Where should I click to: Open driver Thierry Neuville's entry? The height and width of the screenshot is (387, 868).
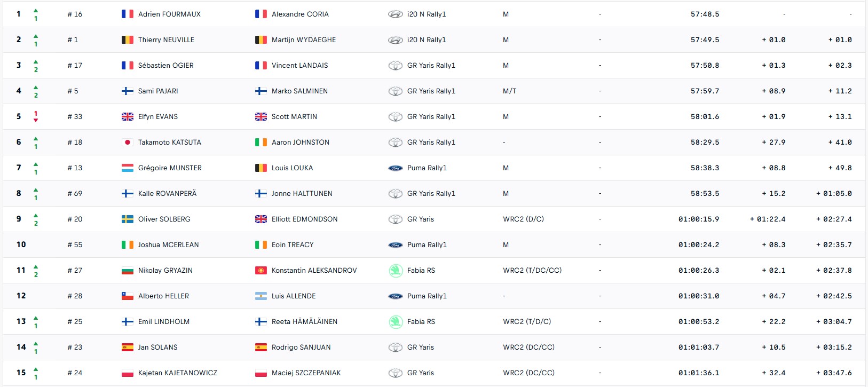click(166, 40)
